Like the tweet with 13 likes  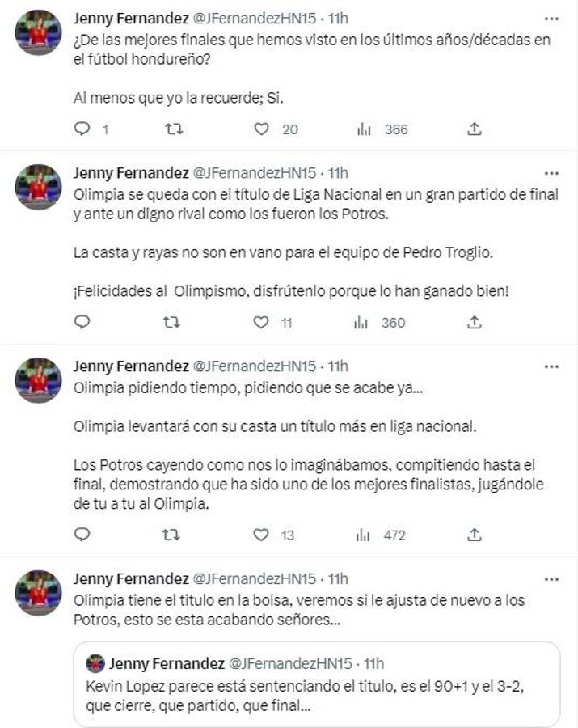point(261,535)
